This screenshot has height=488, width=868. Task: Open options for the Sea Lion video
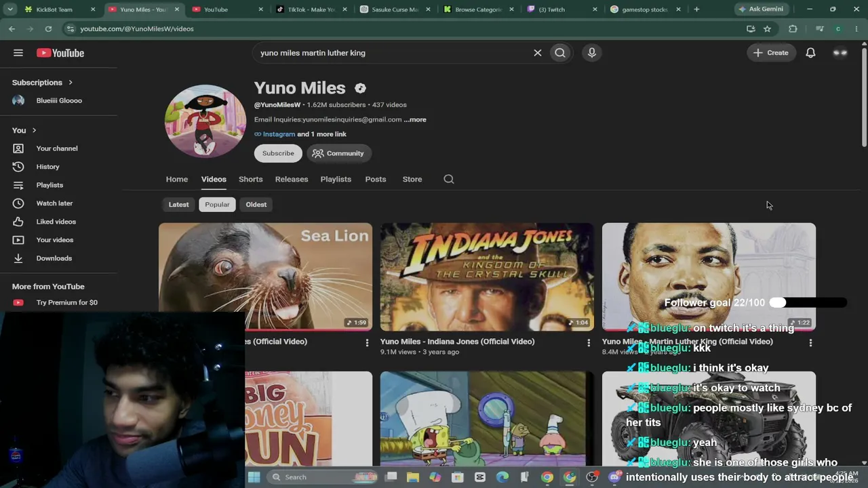367,343
